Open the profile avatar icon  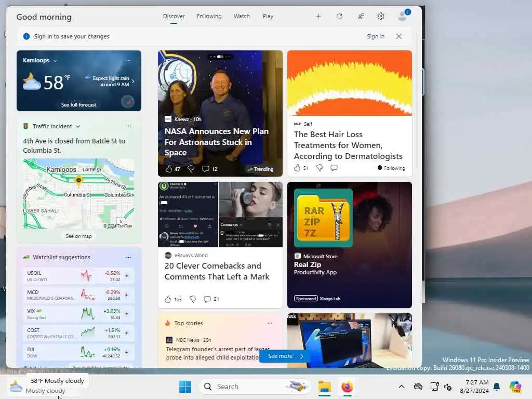[x=403, y=15]
